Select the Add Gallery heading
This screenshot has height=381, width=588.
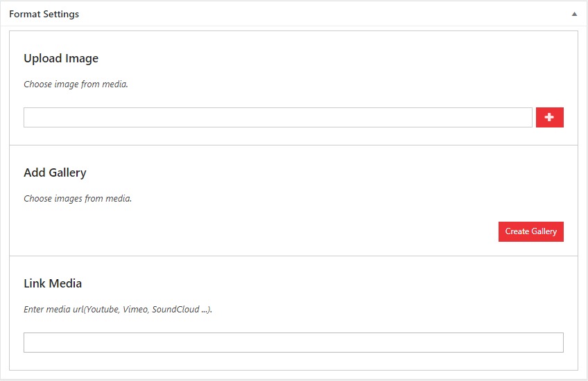(x=55, y=172)
